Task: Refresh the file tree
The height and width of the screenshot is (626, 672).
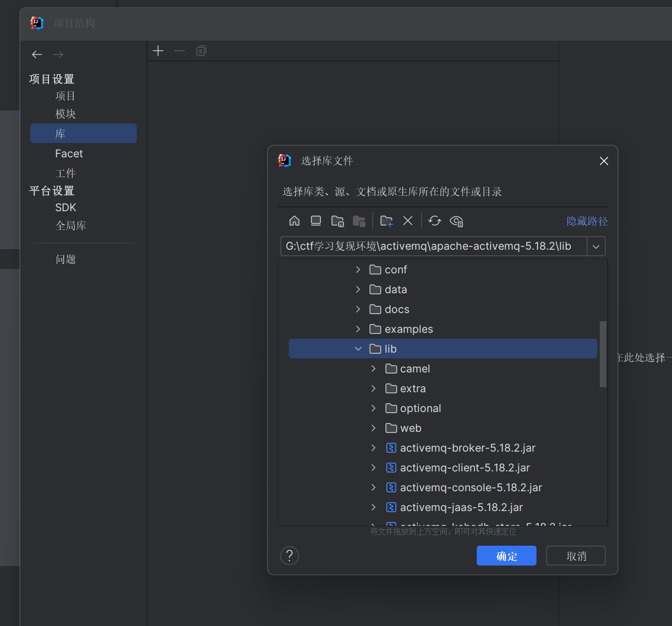Action: pyautogui.click(x=435, y=221)
